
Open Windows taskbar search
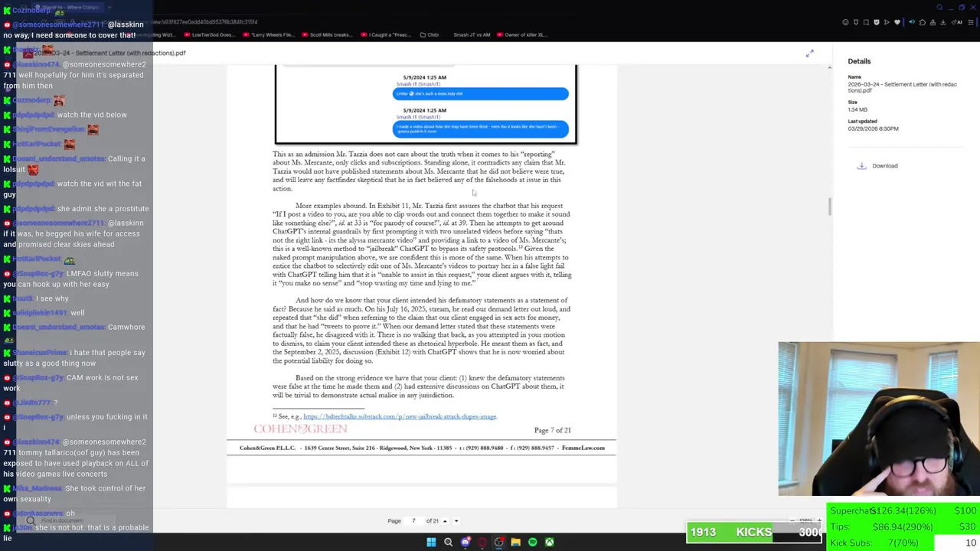[448, 543]
